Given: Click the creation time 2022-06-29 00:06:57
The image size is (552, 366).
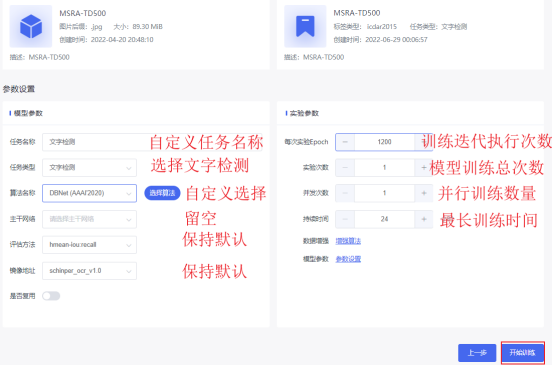Looking at the screenshot, I should (x=396, y=40).
